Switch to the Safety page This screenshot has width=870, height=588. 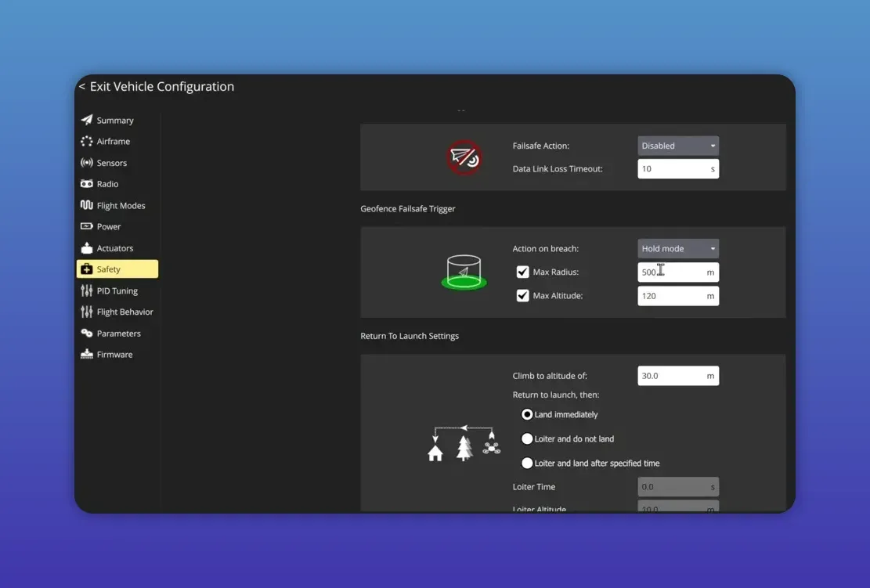[115, 269]
